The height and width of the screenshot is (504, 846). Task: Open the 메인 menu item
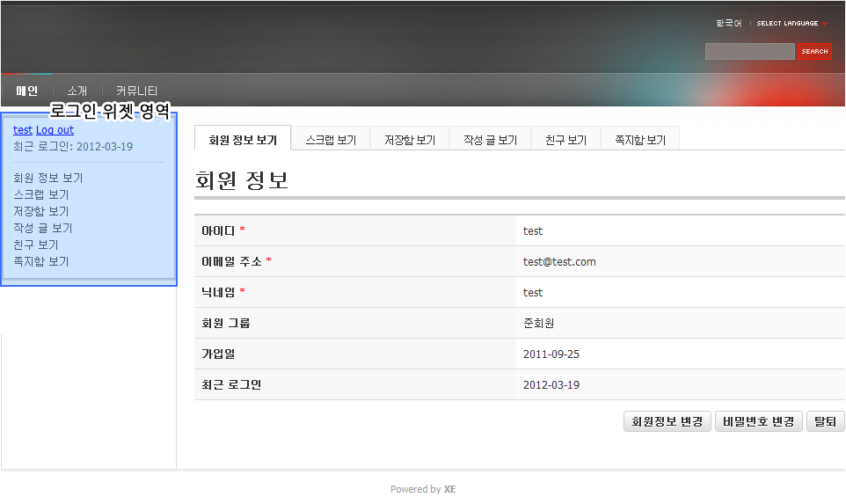[x=27, y=91]
